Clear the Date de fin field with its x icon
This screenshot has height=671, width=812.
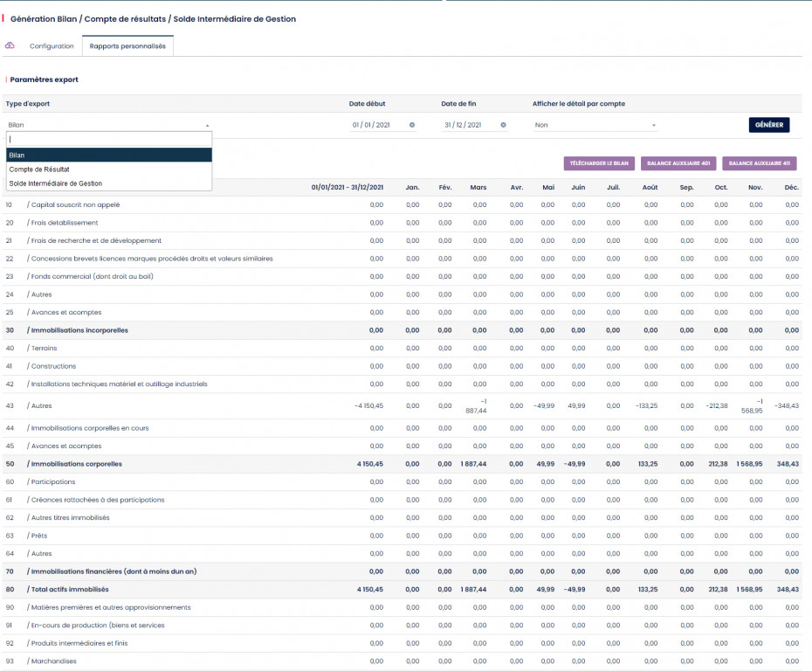[x=503, y=125]
